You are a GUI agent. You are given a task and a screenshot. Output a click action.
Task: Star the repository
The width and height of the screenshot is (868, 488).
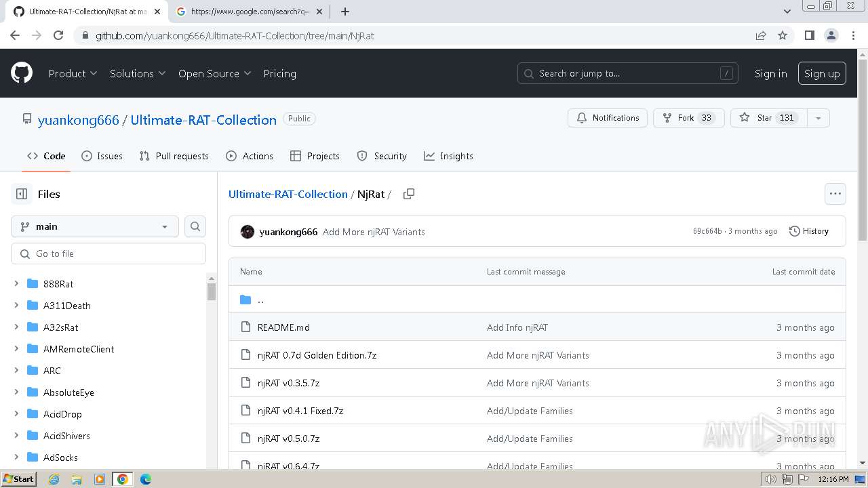coord(769,118)
